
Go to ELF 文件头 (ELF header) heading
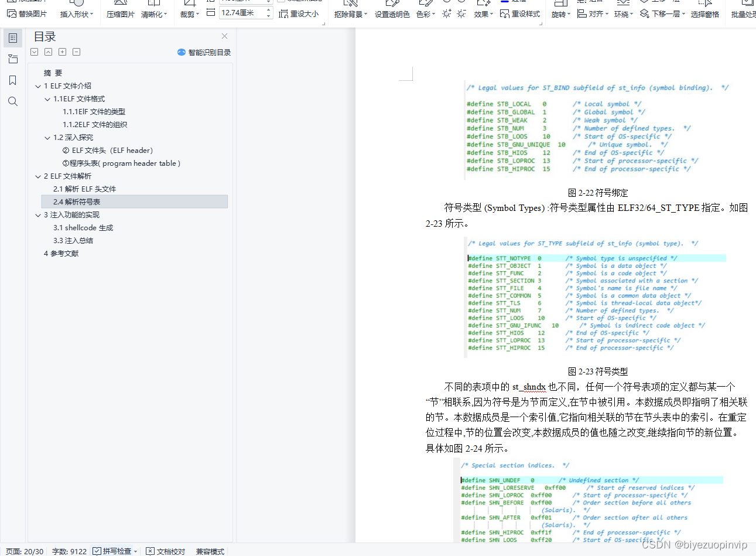click(108, 150)
